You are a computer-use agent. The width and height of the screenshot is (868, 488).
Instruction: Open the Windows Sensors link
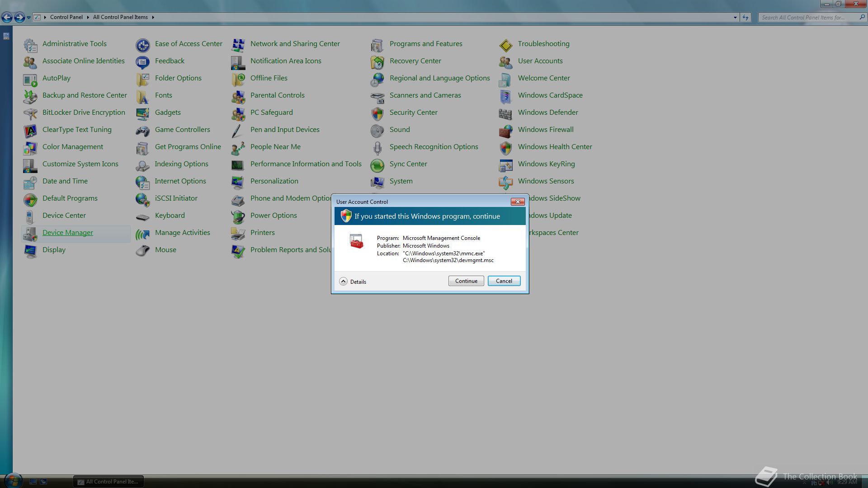(x=546, y=181)
